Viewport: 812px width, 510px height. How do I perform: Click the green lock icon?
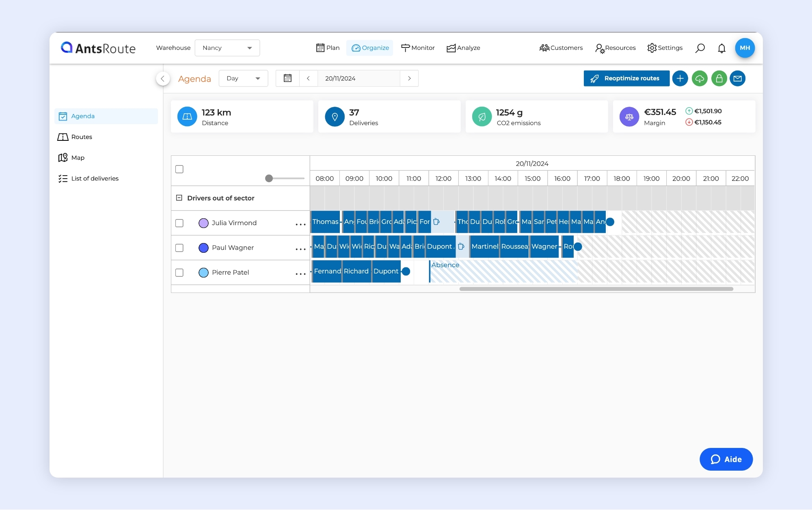point(719,78)
